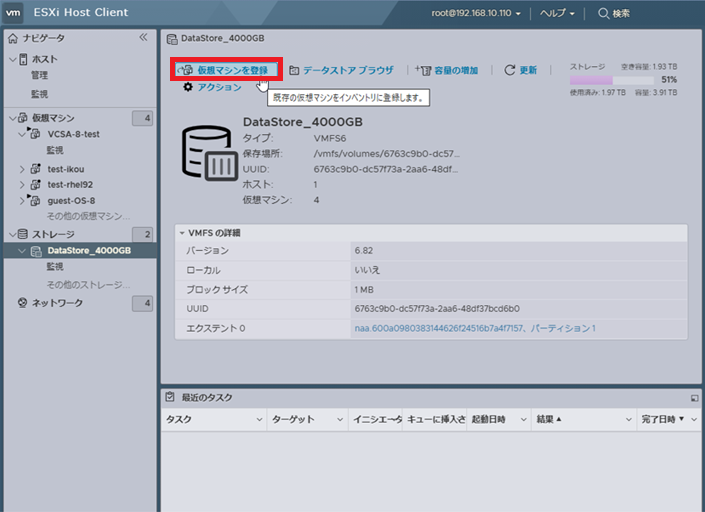Viewport: 705px width, 512px height.
Task: Select ネットワーク in navigator
Action: coord(57,302)
